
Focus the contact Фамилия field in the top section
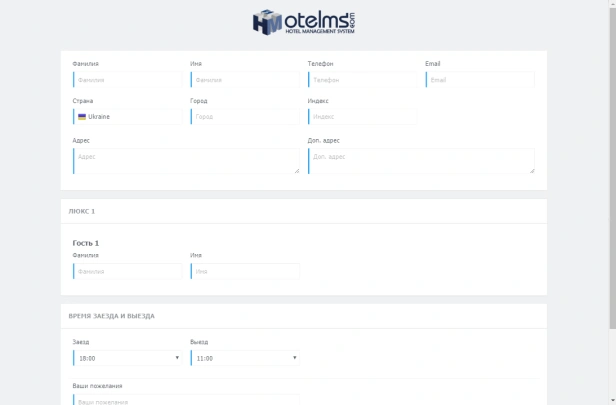pos(127,80)
